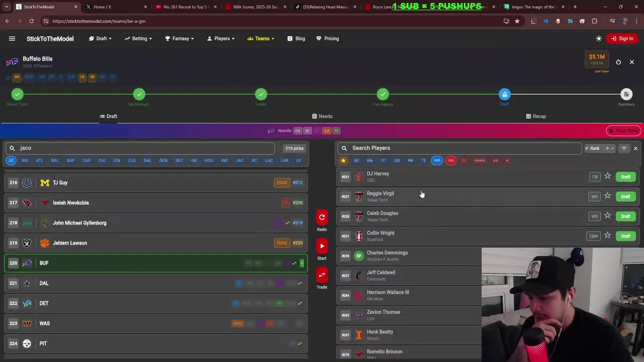Screen dimensions: 644x362
Task: Select the Draft tab
Action: tap(108, 116)
